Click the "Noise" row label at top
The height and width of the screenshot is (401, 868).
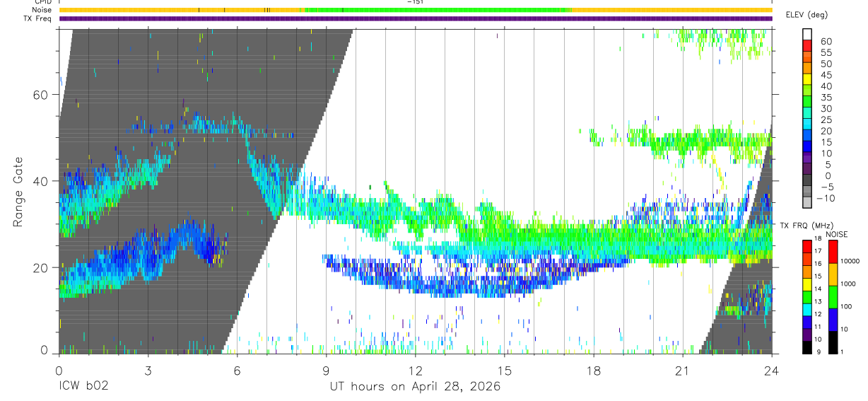pyautogui.click(x=43, y=10)
